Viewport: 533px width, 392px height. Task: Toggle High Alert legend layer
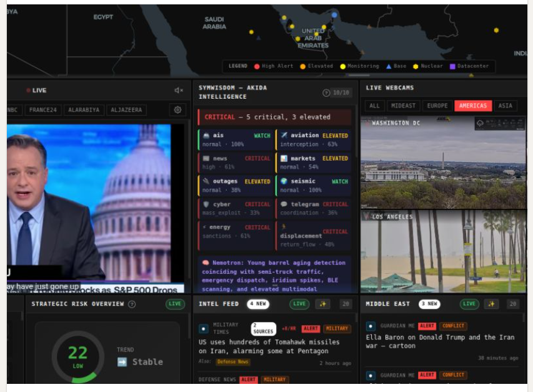(274, 66)
